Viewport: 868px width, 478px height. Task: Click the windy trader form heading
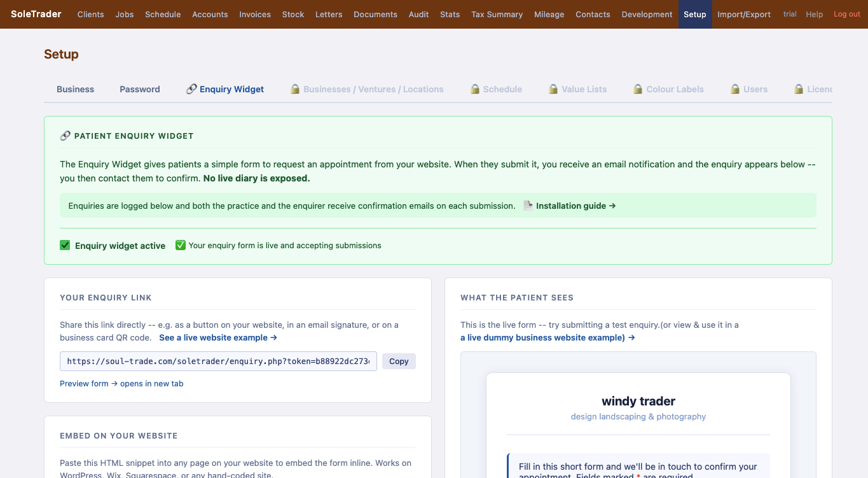[638, 401]
